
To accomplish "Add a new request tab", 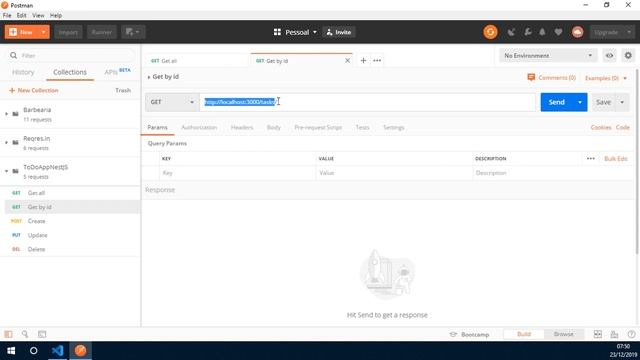I will pos(363,60).
